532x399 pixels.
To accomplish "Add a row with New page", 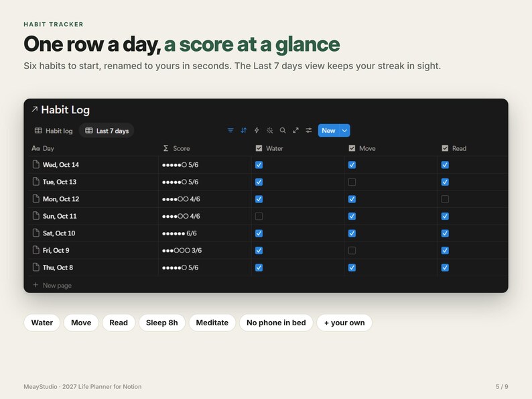I will (x=52, y=285).
